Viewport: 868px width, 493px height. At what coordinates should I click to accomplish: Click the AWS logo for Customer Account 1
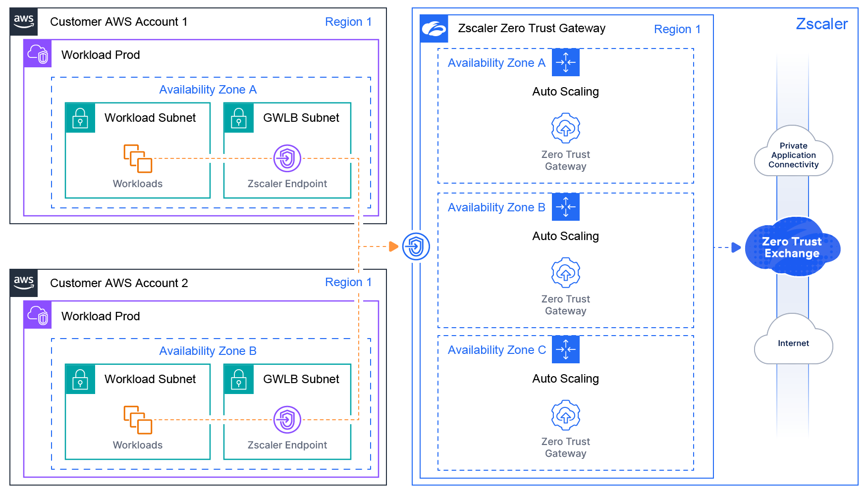(x=24, y=22)
